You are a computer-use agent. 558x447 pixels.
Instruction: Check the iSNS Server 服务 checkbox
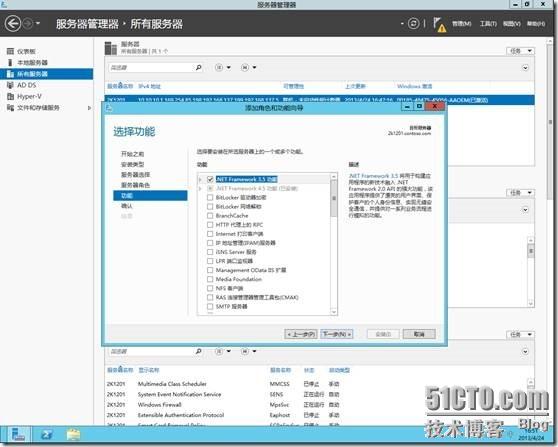pos(210,252)
